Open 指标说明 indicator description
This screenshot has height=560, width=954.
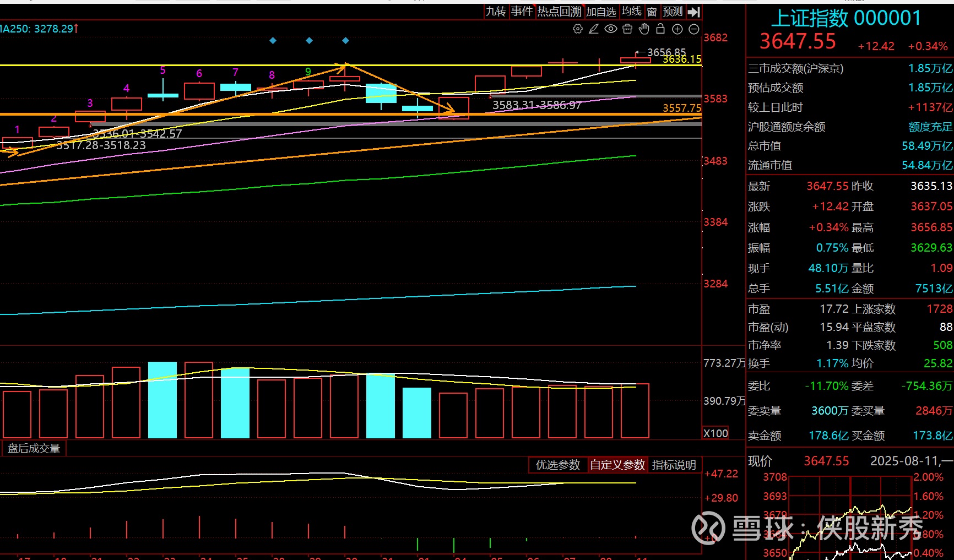coord(674,465)
